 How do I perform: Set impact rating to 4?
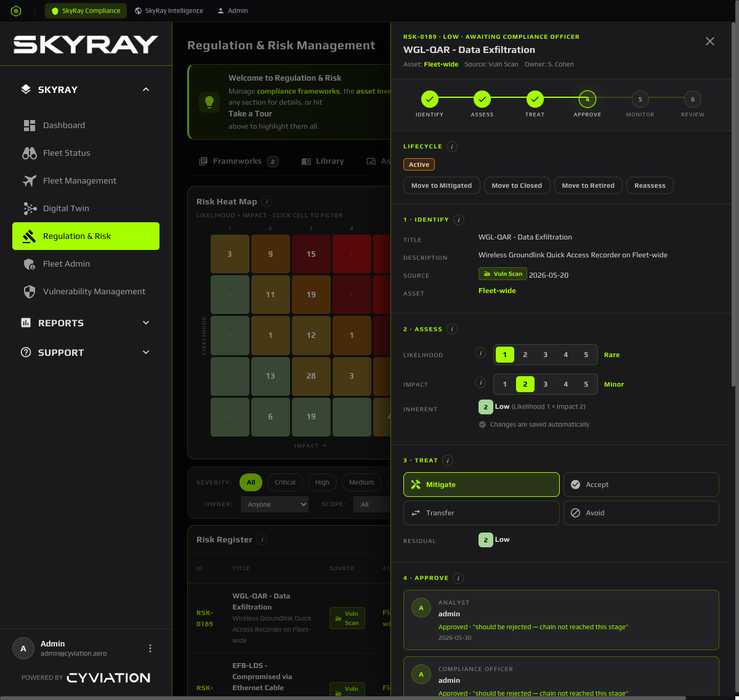point(566,384)
